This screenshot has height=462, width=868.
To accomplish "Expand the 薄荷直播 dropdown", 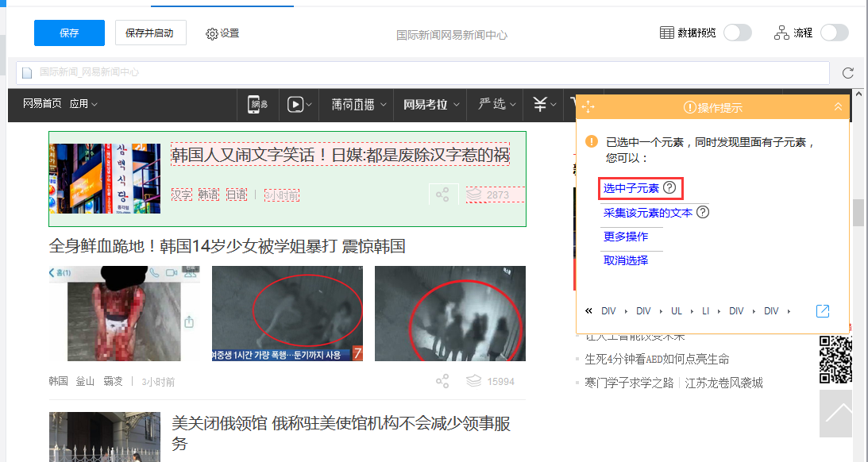I will tap(358, 104).
